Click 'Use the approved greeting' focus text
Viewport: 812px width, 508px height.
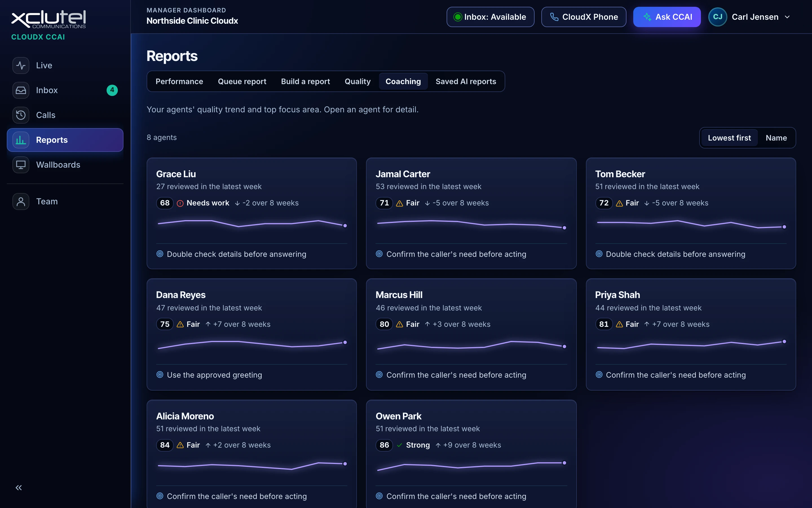point(214,375)
